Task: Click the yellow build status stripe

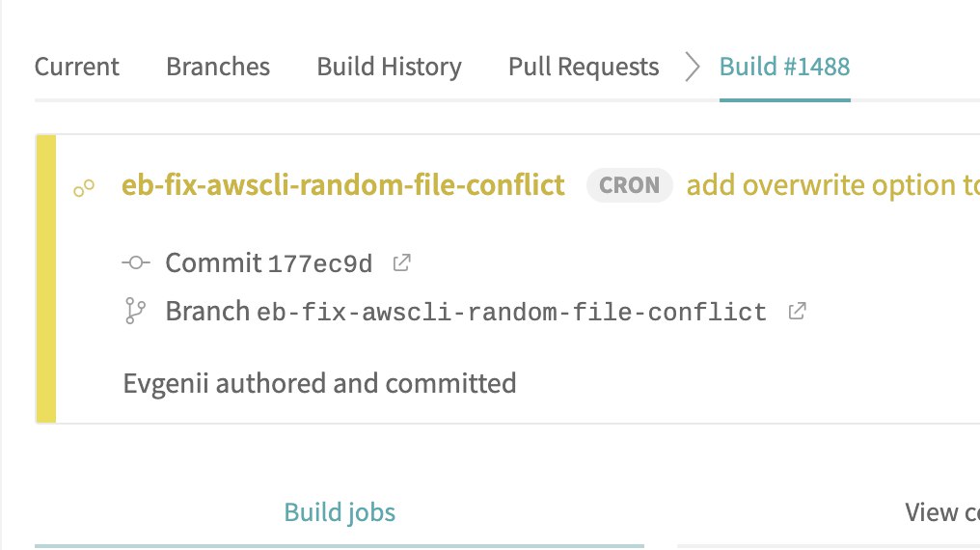Action: [46, 279]
